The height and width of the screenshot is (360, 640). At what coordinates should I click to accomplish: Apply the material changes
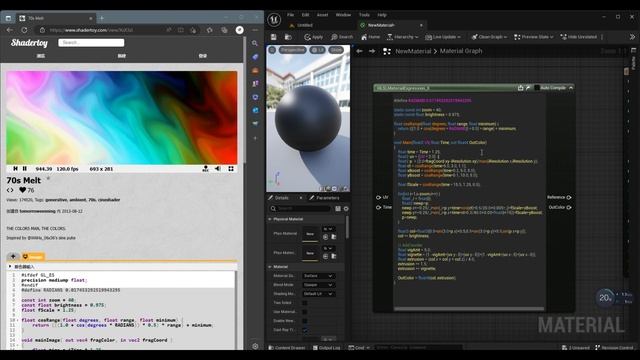coord(313,37)
